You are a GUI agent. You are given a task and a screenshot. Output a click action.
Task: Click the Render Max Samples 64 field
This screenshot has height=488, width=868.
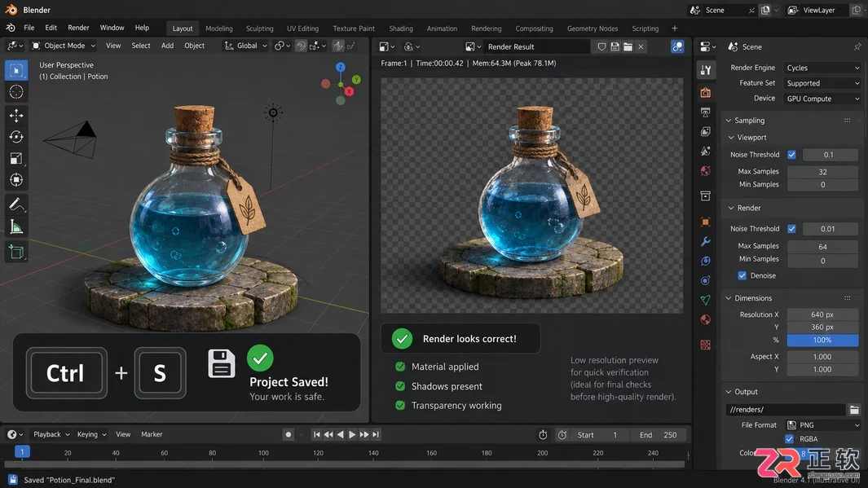pos(822,246)
